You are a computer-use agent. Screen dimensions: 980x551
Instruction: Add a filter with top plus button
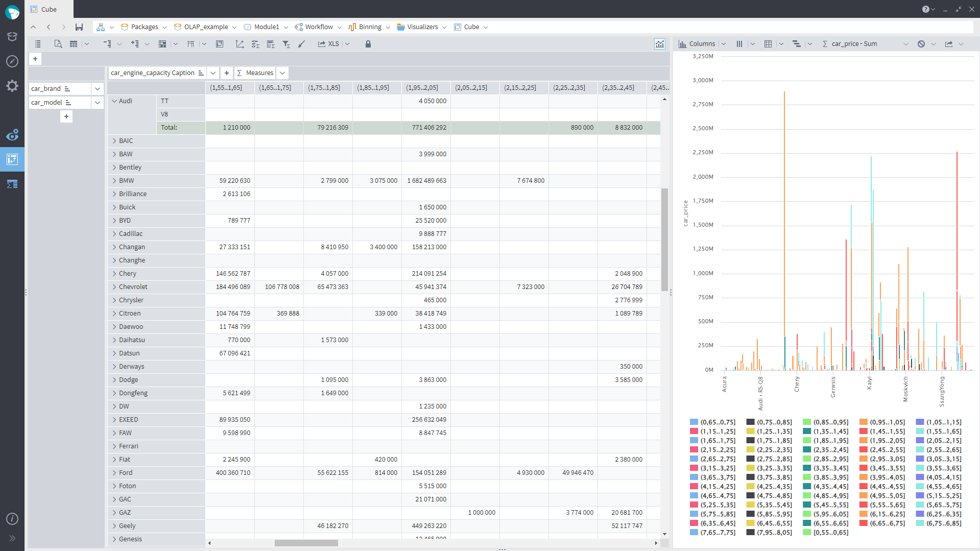[x=35, y=59]
